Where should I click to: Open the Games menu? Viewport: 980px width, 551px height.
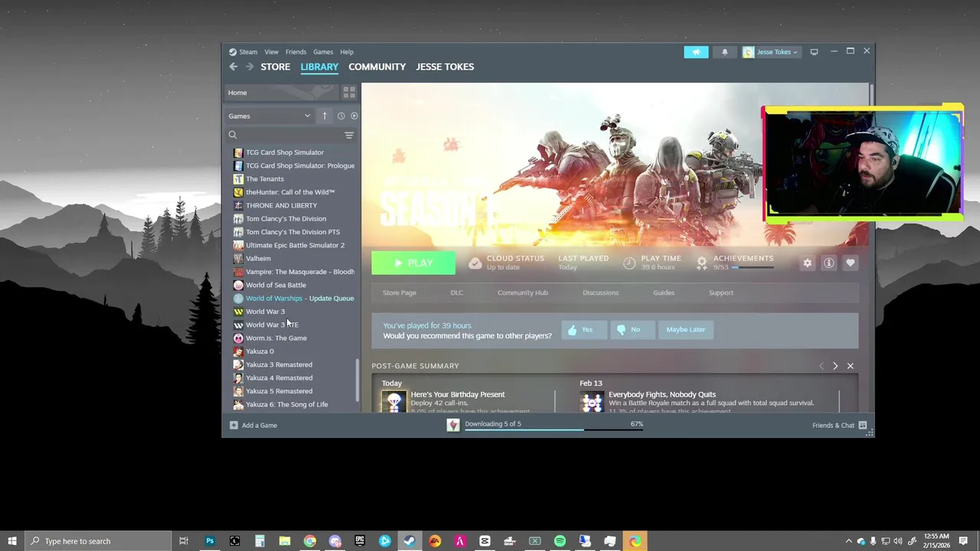point(323,52)
